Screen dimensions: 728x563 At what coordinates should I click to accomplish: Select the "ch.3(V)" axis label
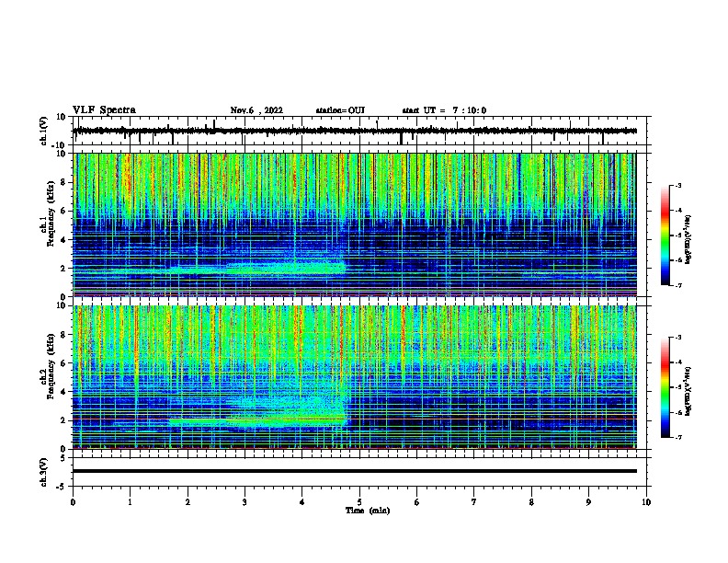click(x=44, y=472)
